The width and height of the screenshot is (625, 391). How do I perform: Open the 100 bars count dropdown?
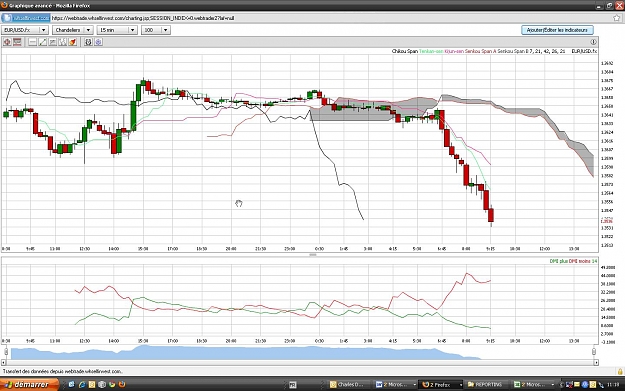click(156, 30)
